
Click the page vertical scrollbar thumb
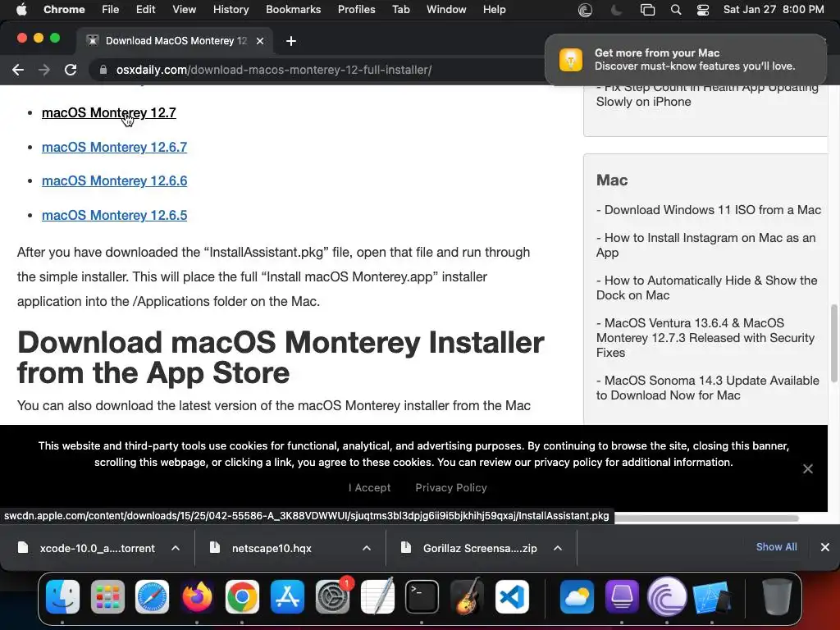833,344
